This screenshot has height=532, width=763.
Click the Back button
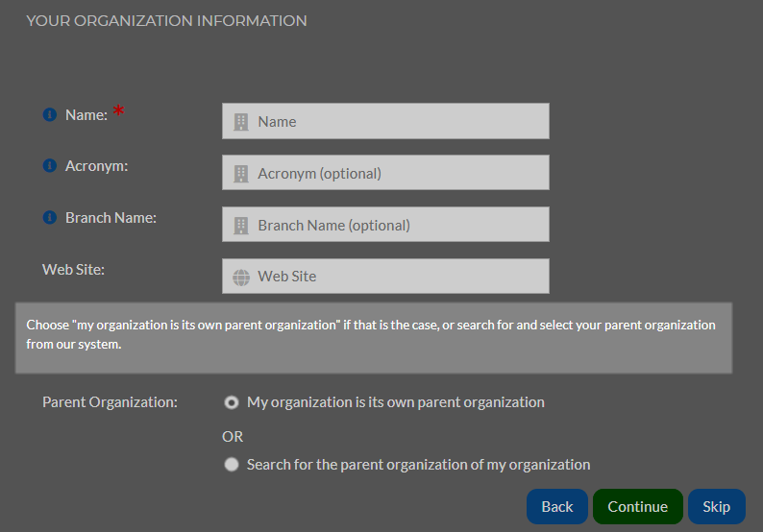click(557, 507)
